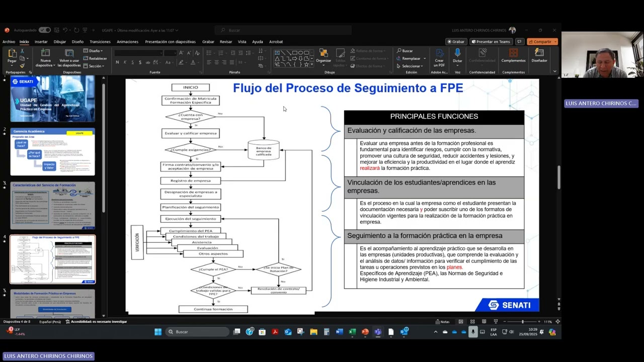This screenshot has height=362, width=644.
Task: Click the Presentar en Teams button
Action: pos(491,42)
